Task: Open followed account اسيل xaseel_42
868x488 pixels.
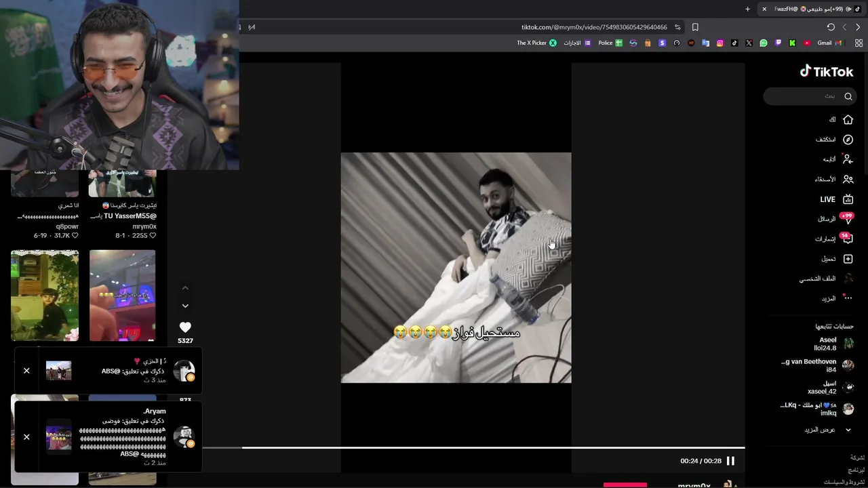Action: (830, 387)
